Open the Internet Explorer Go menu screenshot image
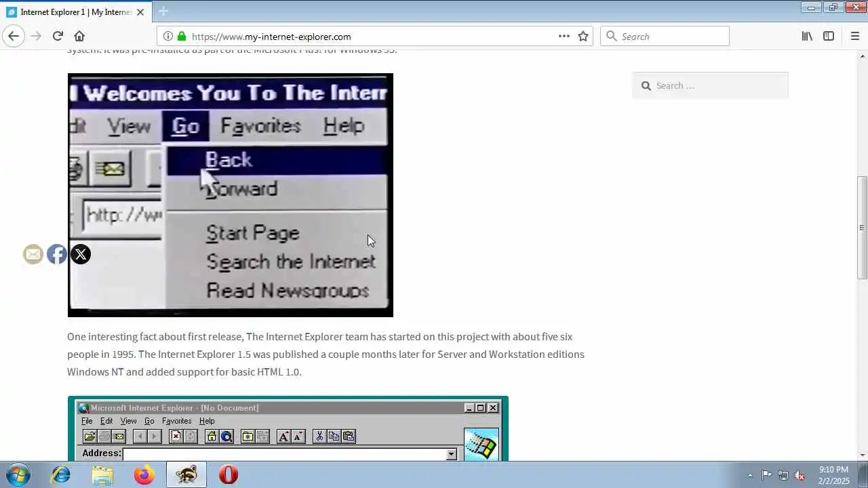Screen dimensions: 868x488 pos(231,195)
